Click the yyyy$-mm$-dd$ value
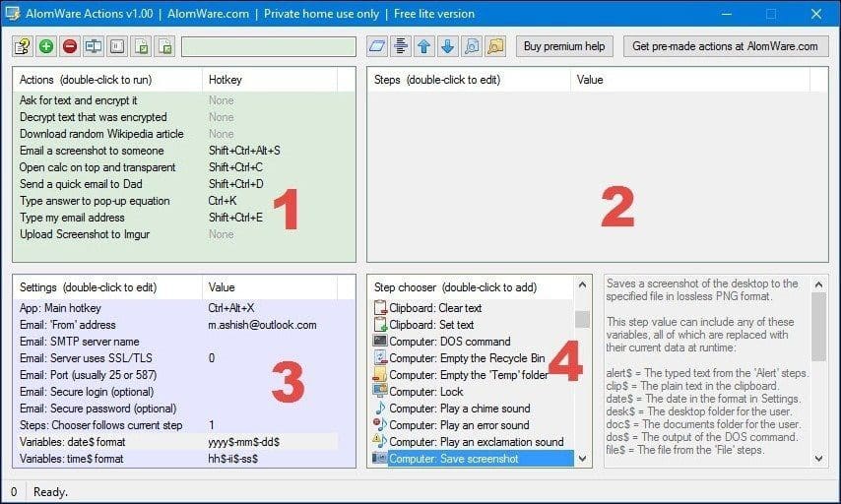 coord(244,442)
